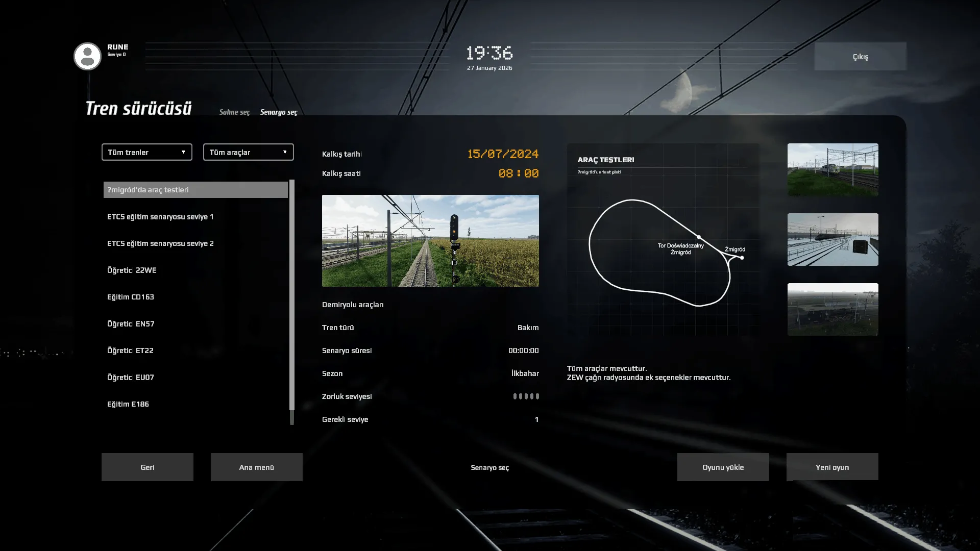Click the scenario list scrollbar
The height and width of the screenshot is (551, 980).
pos(292,296)
